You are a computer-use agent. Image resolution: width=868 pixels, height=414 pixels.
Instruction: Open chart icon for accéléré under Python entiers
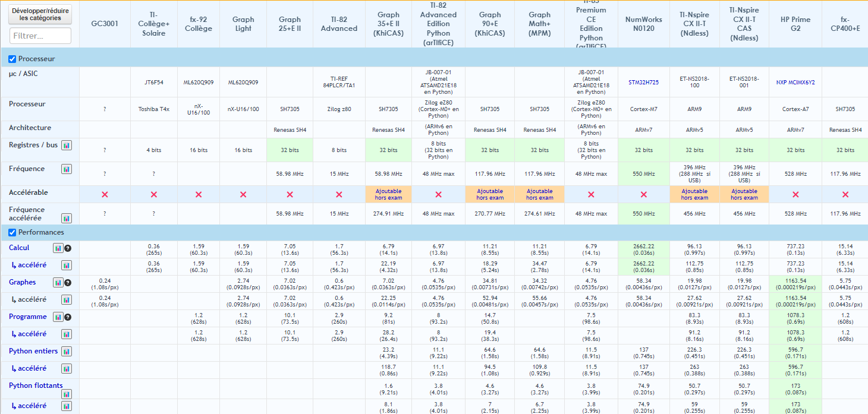(67, 369)
